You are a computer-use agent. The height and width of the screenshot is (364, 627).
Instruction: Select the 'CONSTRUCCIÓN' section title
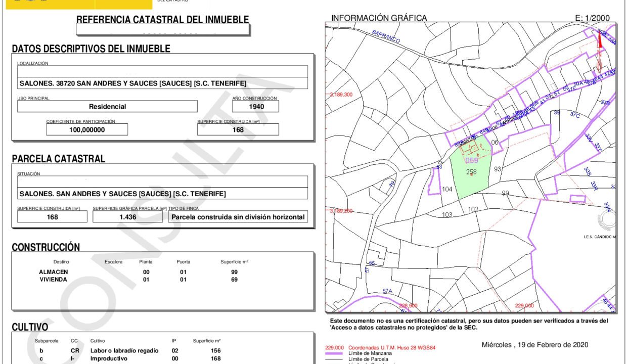(46, 248)
